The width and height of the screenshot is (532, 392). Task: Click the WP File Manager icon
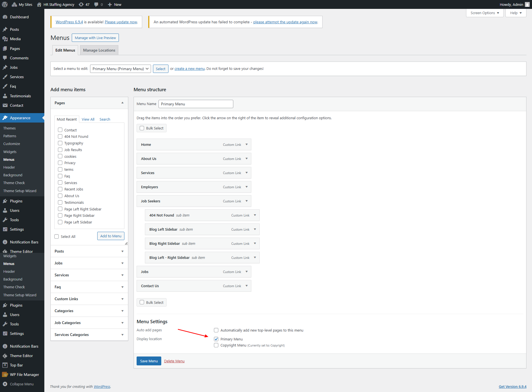point(5,375)
